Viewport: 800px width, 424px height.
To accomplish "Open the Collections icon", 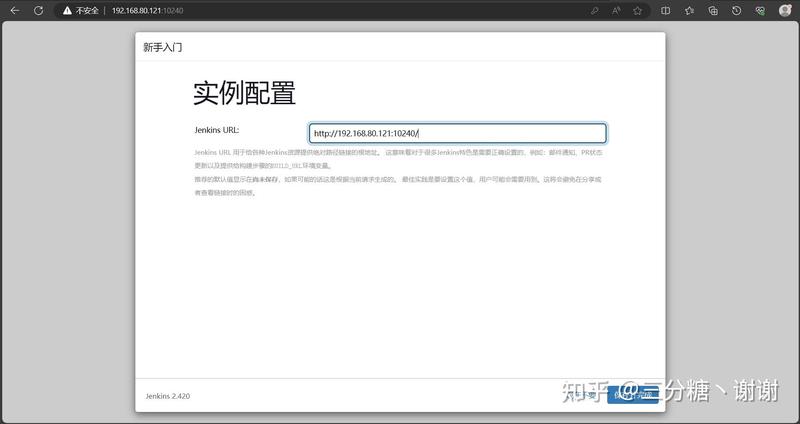I will pyautogui.click(x=713, y=10).
